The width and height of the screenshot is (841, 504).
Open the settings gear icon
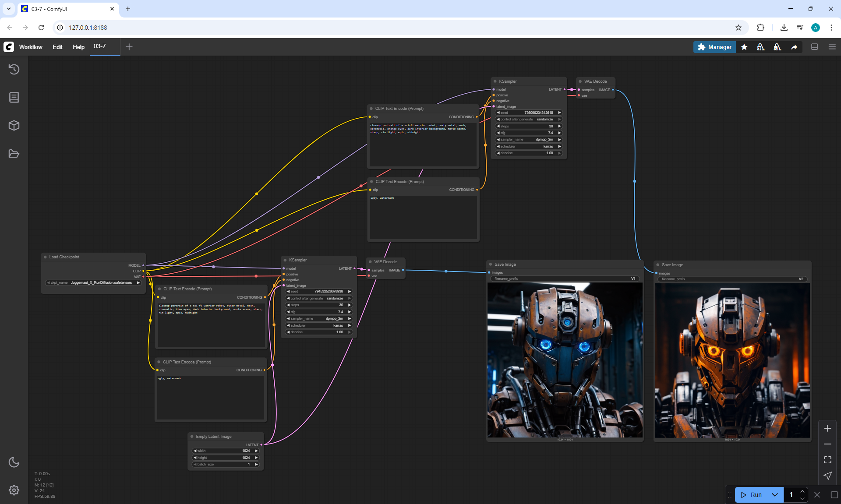[x=14, y=490]
